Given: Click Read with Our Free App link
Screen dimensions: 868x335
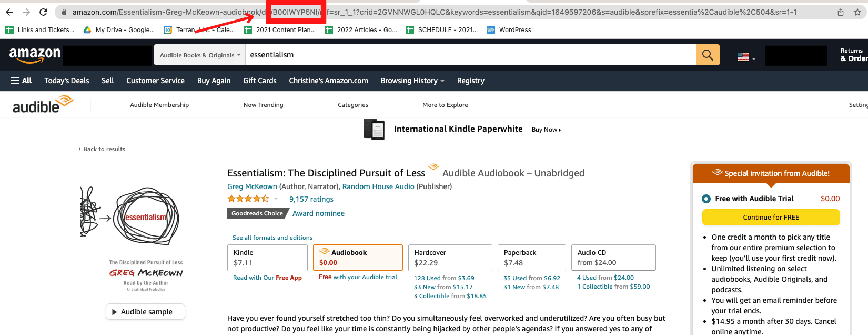Looking at the screenshot, I should [x=267, y=278].
